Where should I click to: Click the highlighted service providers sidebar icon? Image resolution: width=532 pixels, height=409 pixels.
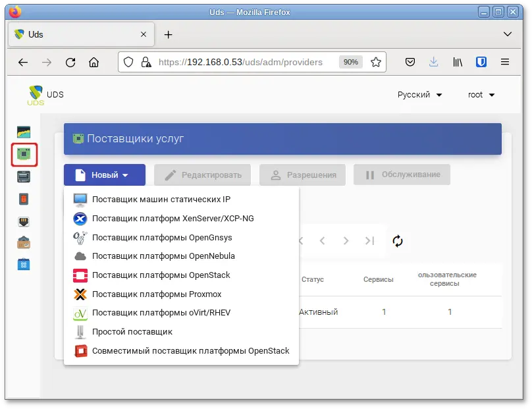pos(23,155)
